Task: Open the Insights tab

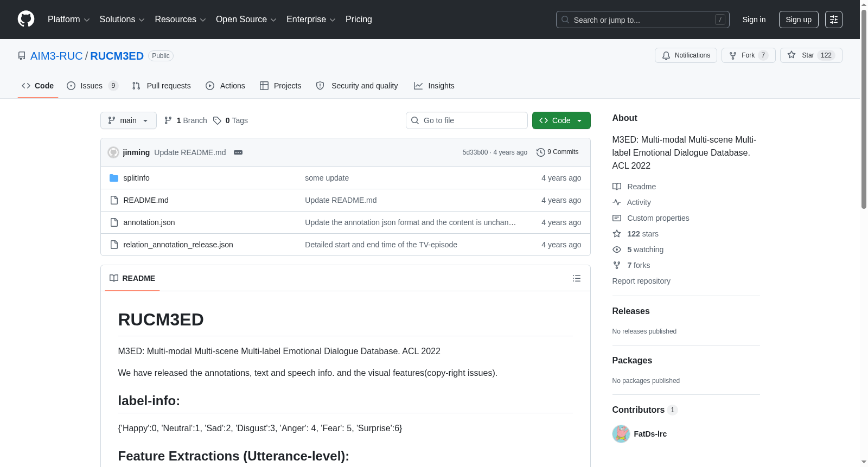Action: 434,86
